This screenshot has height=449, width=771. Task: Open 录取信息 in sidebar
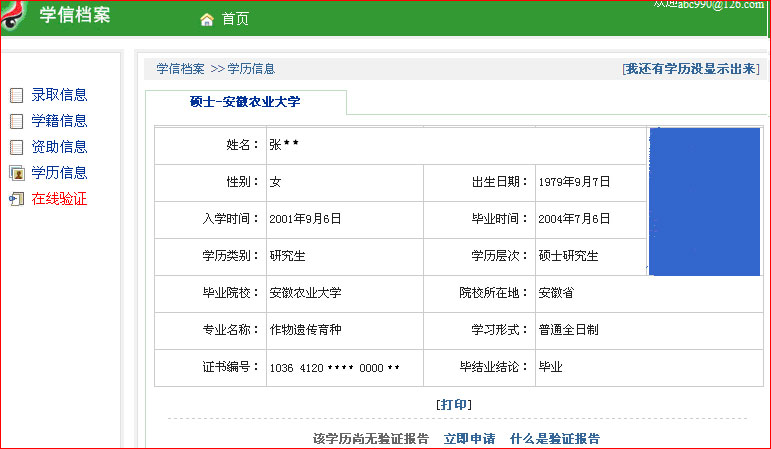[x=59, y=94]
